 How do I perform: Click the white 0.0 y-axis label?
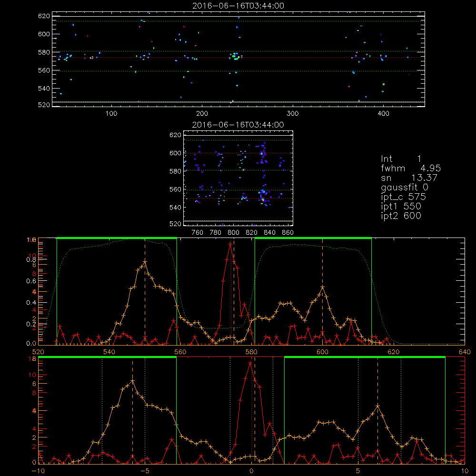(x=31, y=343)
